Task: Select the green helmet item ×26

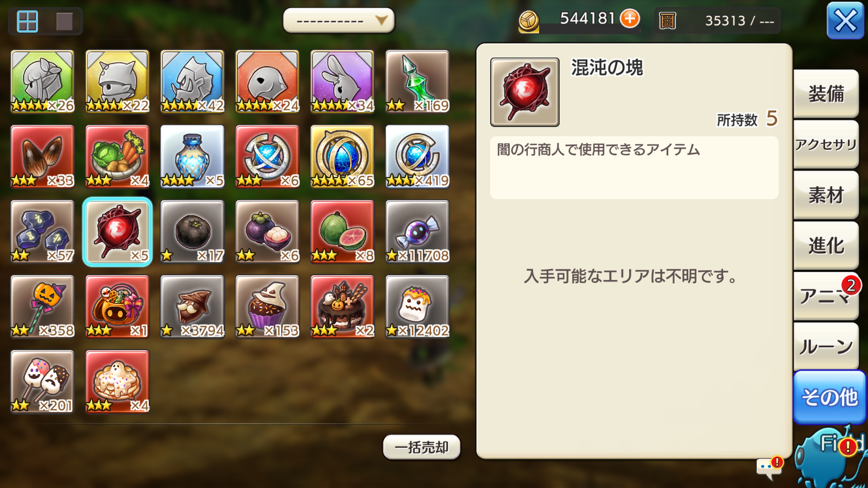Action: tap(42, 82)
